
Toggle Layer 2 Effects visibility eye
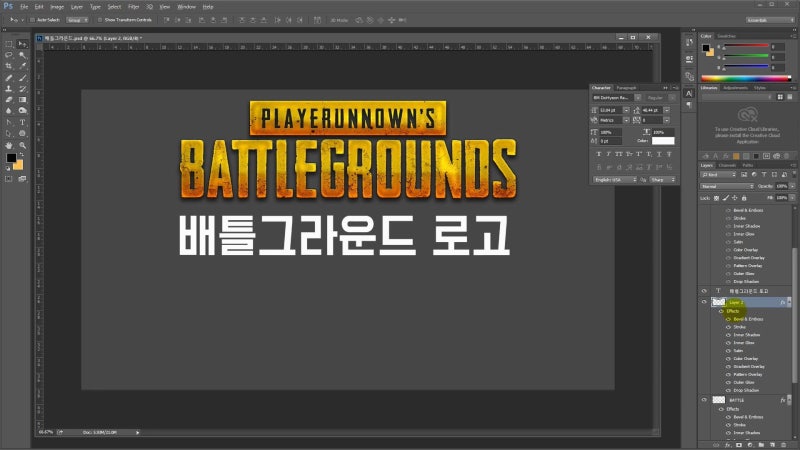[x=721, y=311]
